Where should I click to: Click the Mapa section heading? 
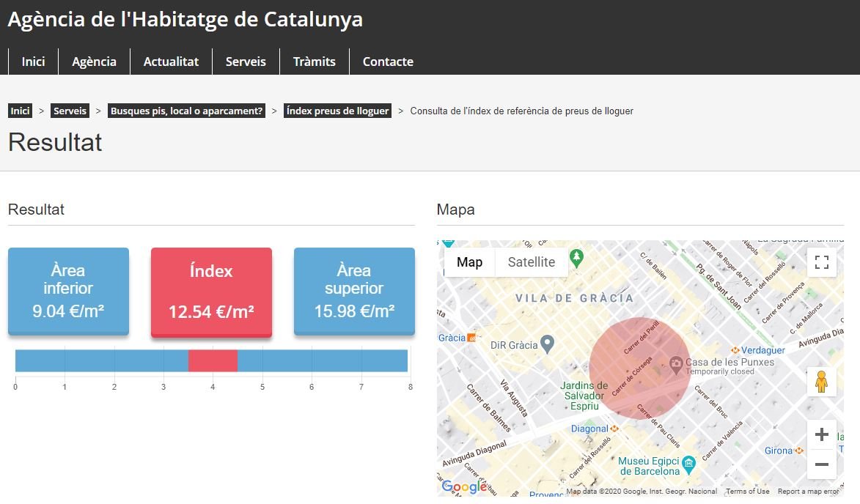click(x=455, y=210)
